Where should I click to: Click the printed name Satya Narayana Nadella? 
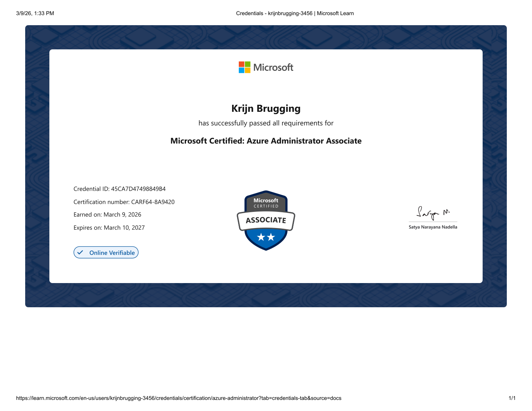pos(433,227)
